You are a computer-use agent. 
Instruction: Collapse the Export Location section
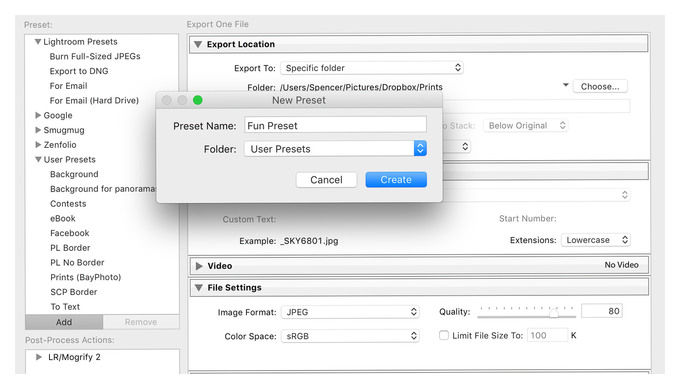[198, 44]
